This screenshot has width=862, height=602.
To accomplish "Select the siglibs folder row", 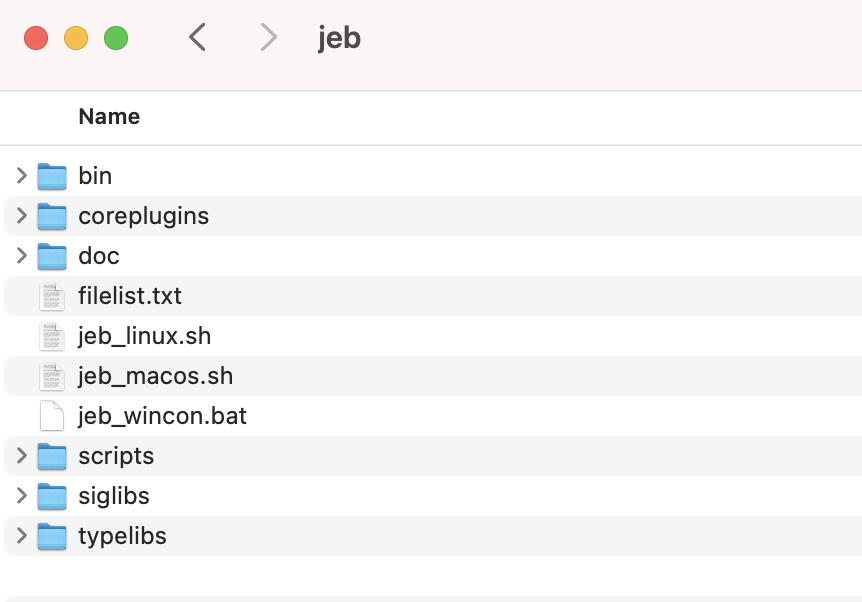I will (433, 496).
